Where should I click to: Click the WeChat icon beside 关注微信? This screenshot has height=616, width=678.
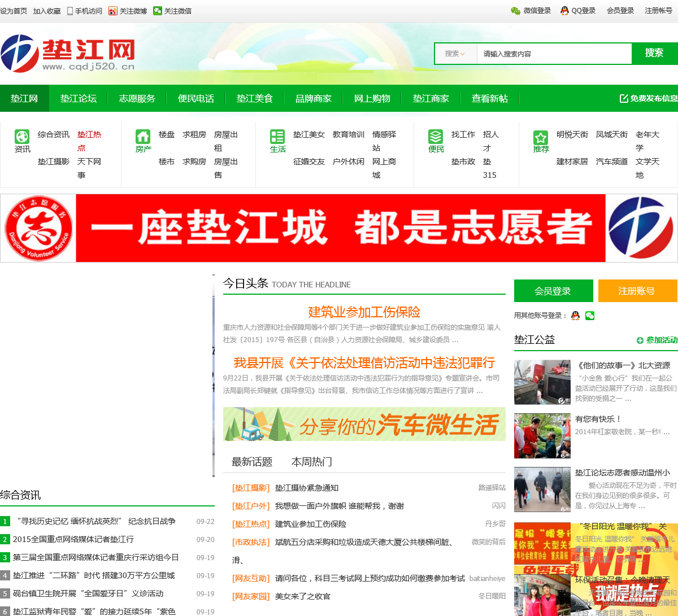158,11
